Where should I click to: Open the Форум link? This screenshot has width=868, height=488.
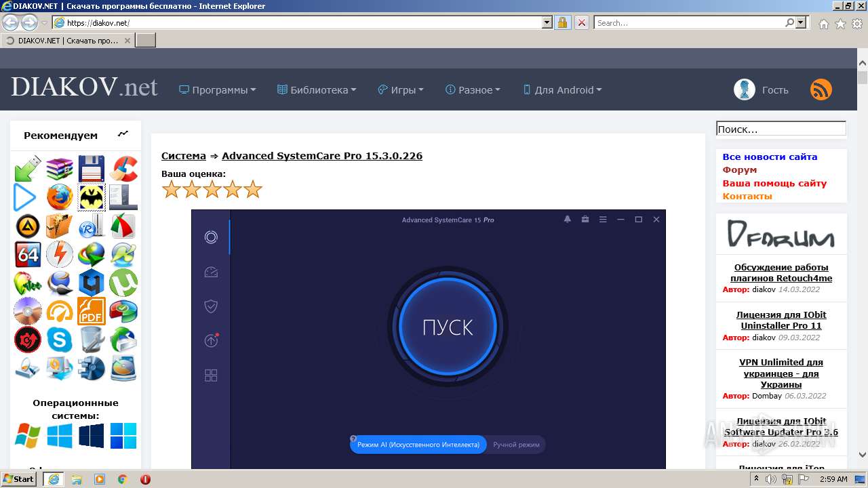click(739, 169)
